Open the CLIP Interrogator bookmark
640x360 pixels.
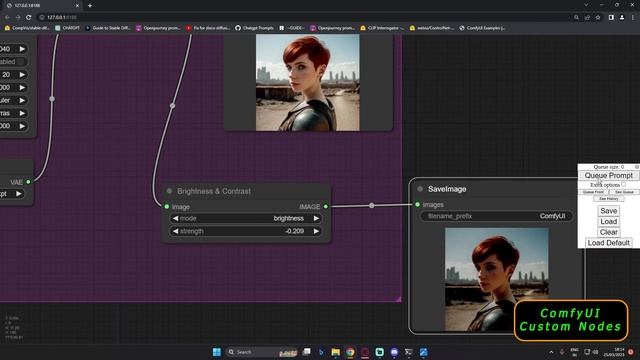tap(382, 28)
